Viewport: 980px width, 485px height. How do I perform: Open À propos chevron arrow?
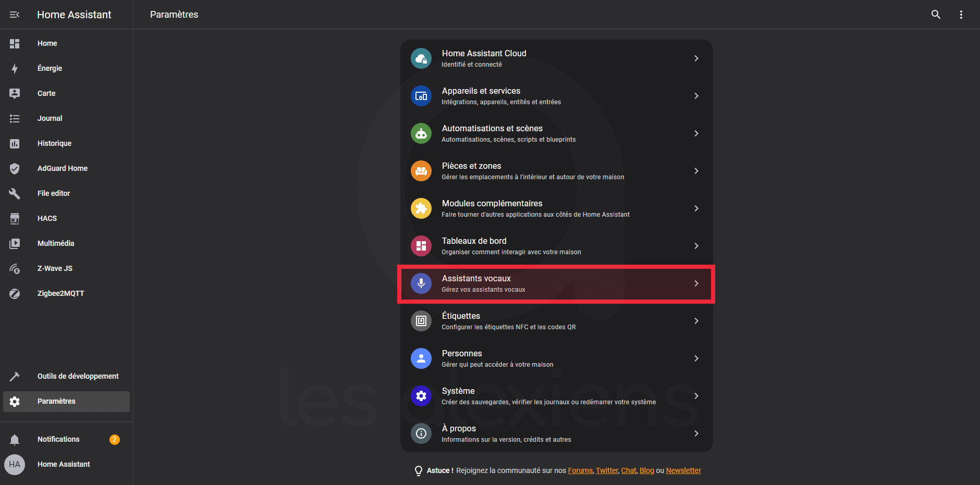click(x=696, y=433)
